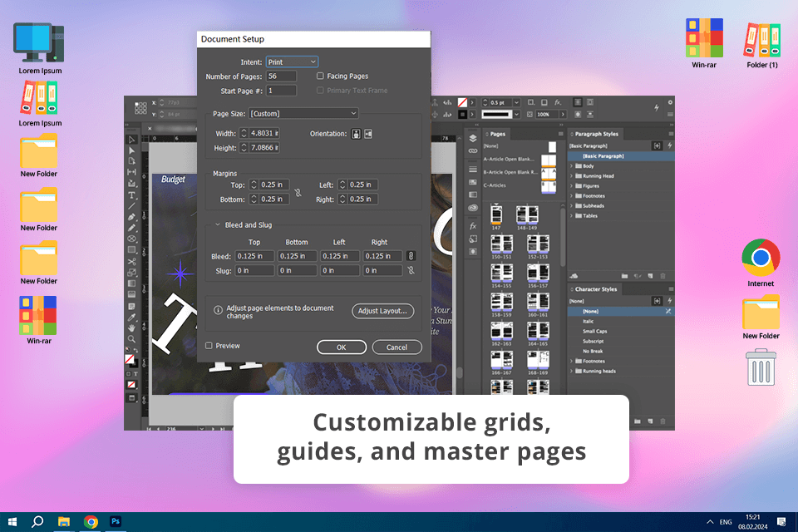Select the Direct Selection tool
Image resolution: width=798 pixels, height=532 pixels.
[132, 150]
